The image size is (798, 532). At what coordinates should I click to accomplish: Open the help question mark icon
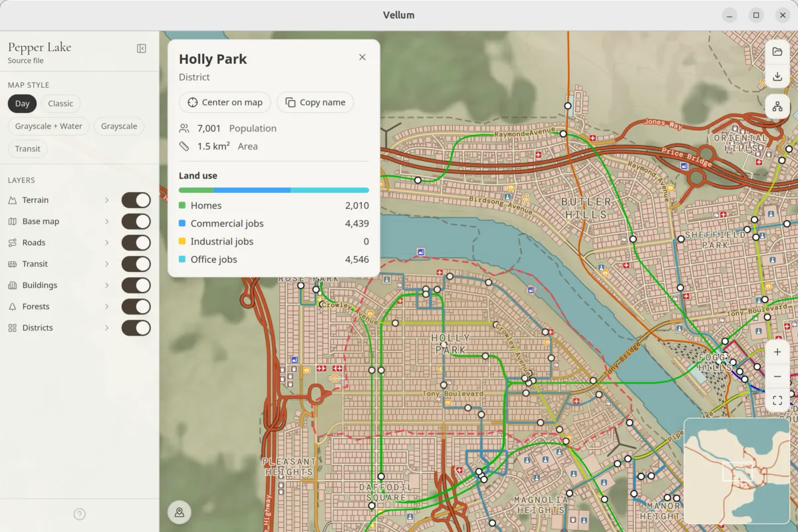pyautogui.click(x=80, y=514)
